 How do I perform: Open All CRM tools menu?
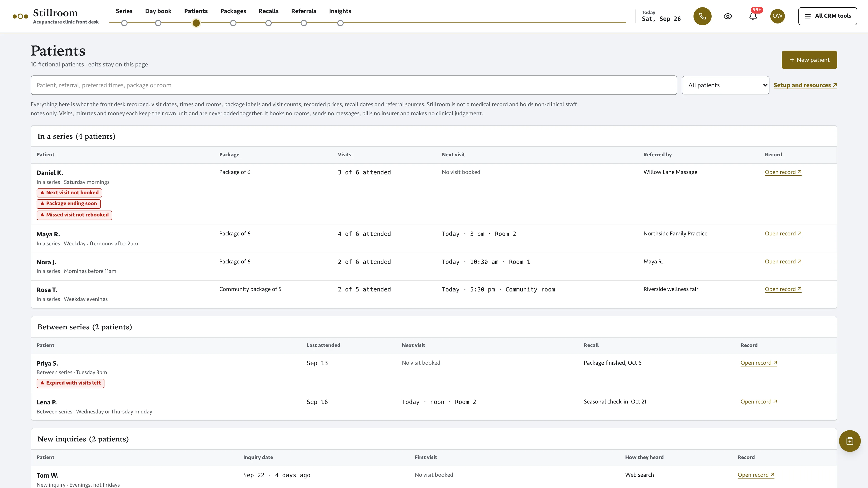pyautogui.click(x=828, y=16)
